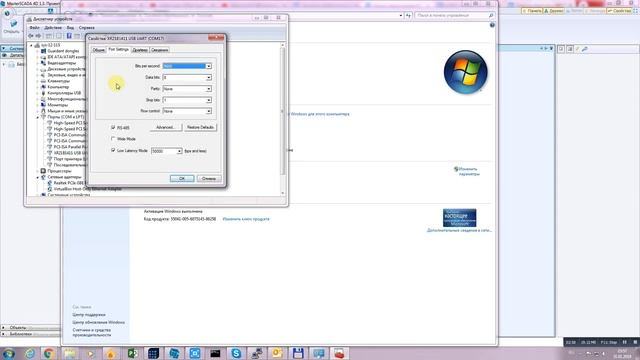Toggle the Low Latency Mode checkbox
Image resolution: width=640 pixels, height=360 pixels.
tap(113, 150)
